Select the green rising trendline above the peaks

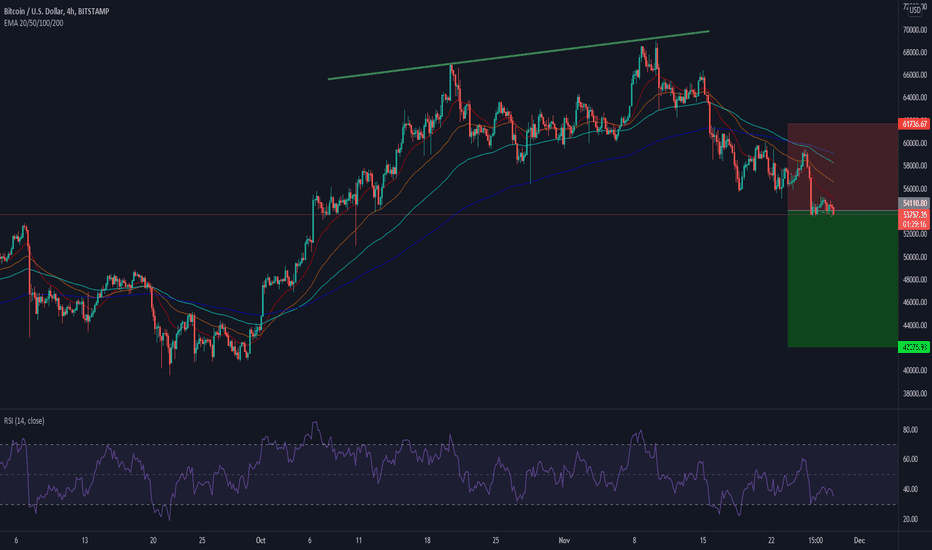pyautogui.click(x=518, y=55)
